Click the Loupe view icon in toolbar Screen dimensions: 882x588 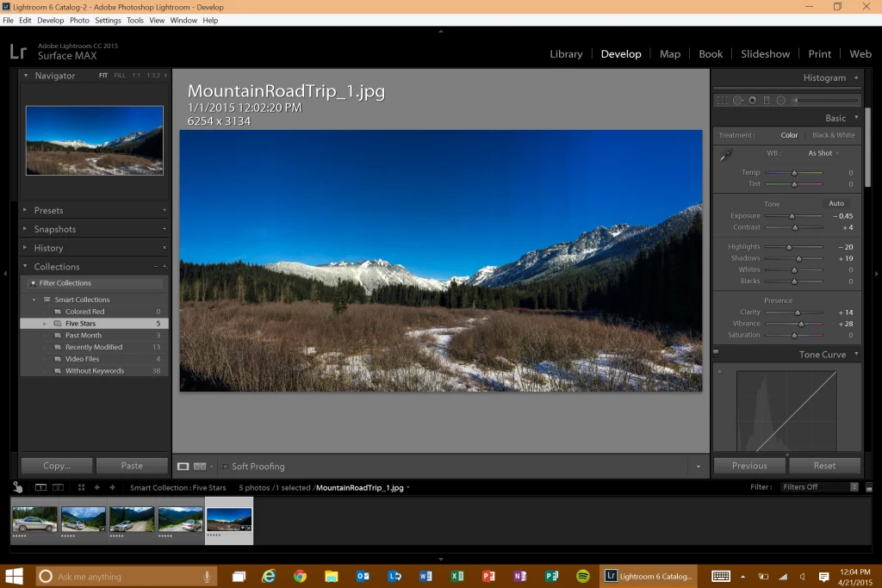click(x=183, y=467)
